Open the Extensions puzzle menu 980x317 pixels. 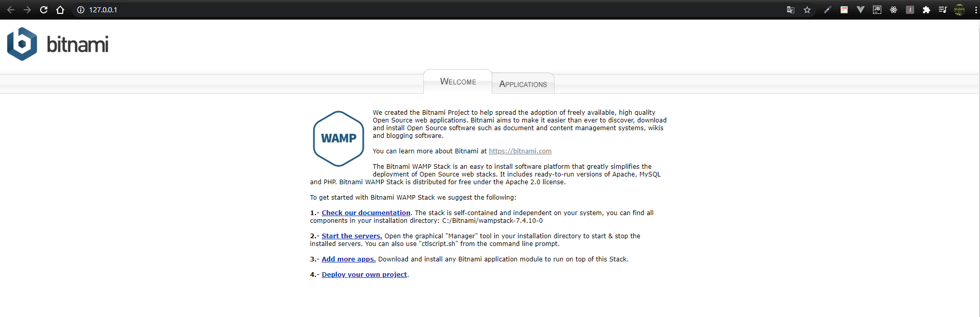pyautogui.click(x=926, y=10)
